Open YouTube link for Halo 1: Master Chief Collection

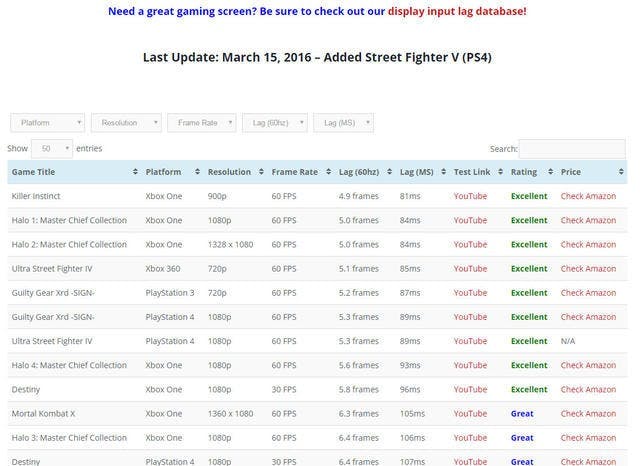point(470,220)
